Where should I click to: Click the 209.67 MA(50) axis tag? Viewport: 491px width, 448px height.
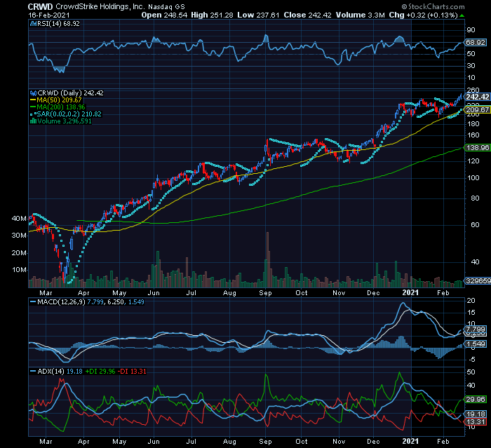point(477,110)
